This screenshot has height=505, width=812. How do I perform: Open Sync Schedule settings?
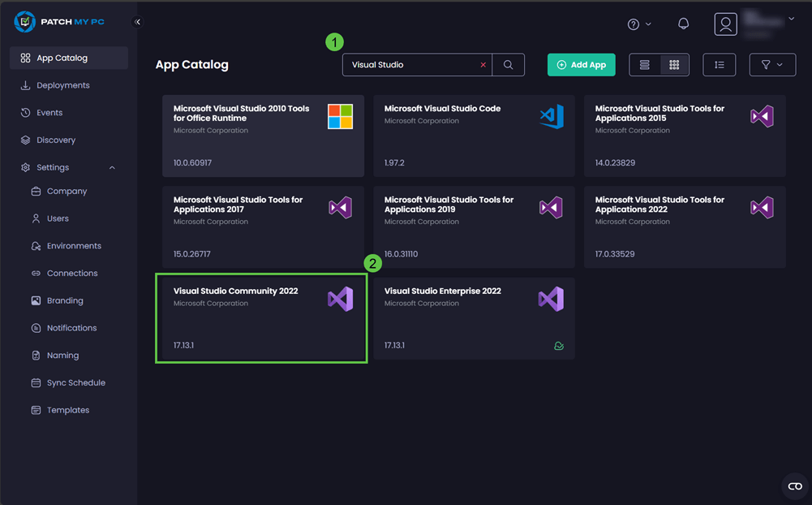[x=76, y=382]
